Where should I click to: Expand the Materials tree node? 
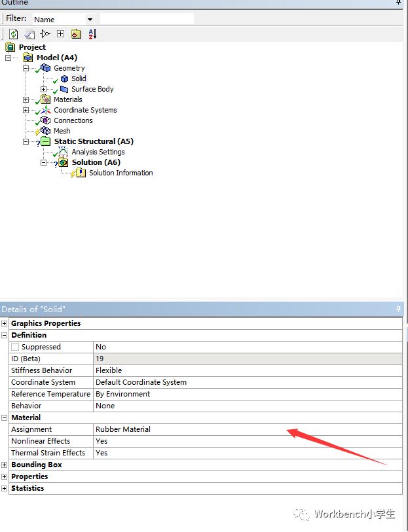point(26,99)
